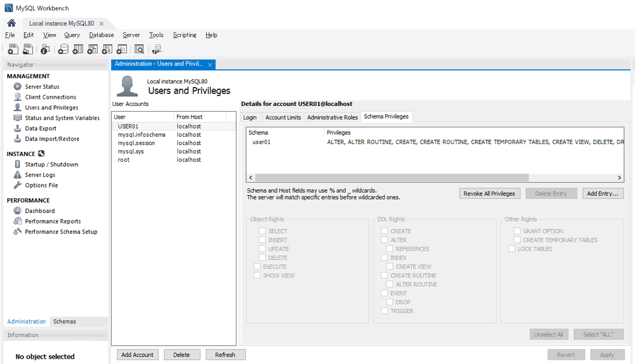This screenshot has width=635, height=364.
Task: Open the Database menu
Action: click(101, 35)
